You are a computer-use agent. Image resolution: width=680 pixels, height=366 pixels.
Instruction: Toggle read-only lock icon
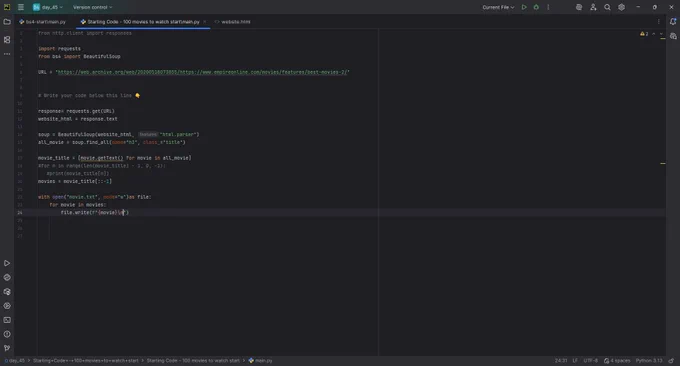(671, 360)
